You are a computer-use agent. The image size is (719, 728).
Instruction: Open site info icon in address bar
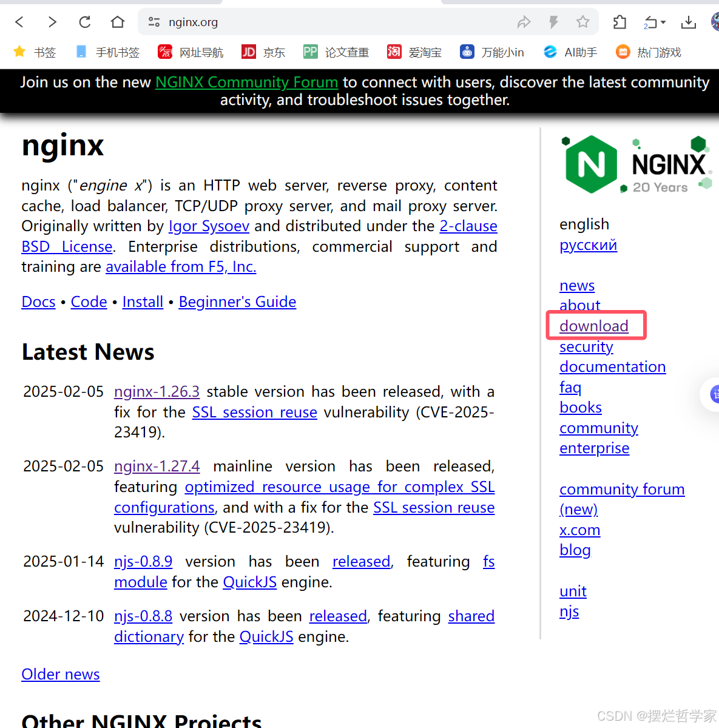154,22
